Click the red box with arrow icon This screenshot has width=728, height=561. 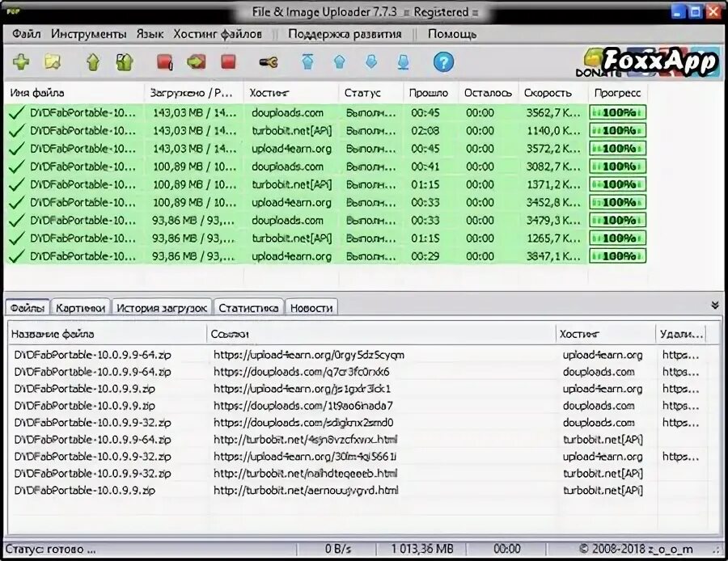(197, 61)
